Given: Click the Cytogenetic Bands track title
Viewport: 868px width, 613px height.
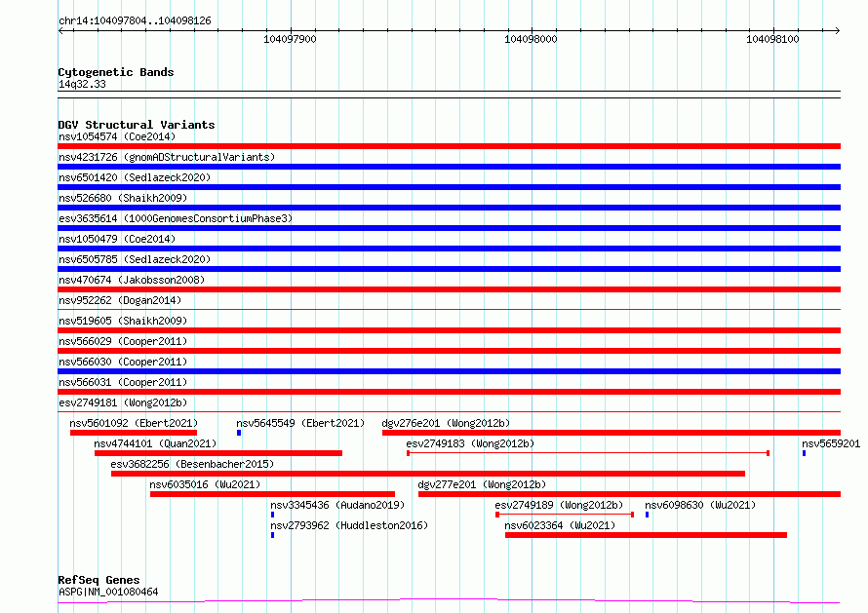Looking at the screenshot, I should [116, 72].
